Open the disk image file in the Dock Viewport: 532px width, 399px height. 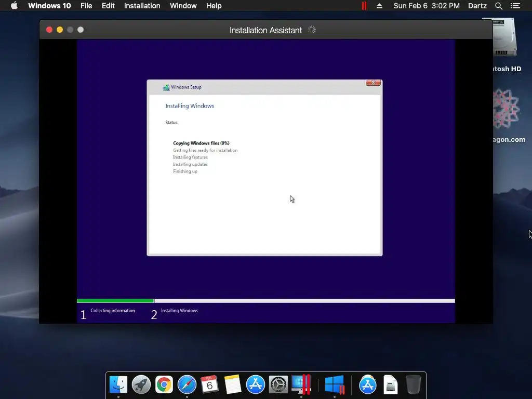point(391,384)
